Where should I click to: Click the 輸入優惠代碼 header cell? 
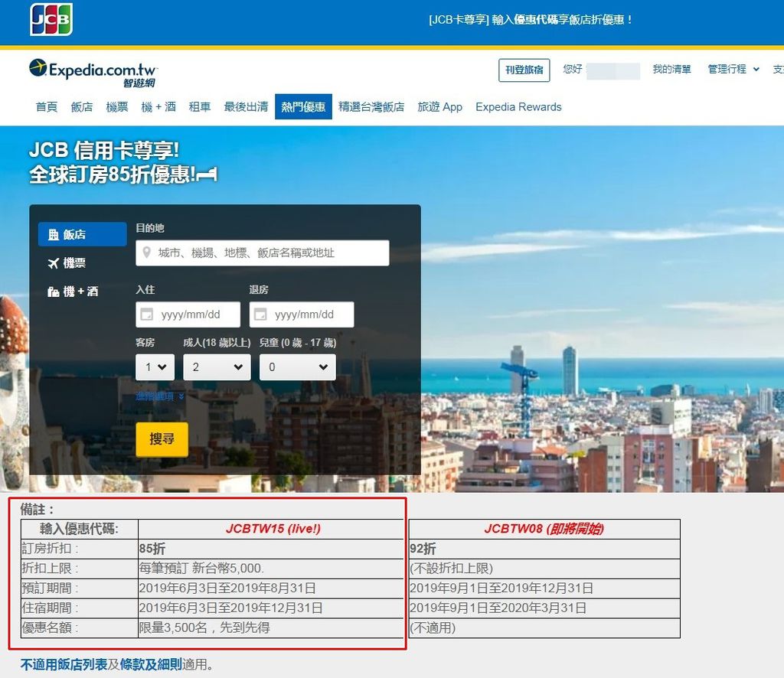click(80, 529)
